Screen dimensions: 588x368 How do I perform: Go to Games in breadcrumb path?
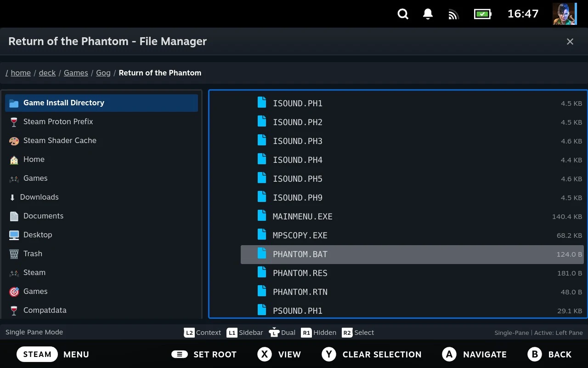click(76, 73)
